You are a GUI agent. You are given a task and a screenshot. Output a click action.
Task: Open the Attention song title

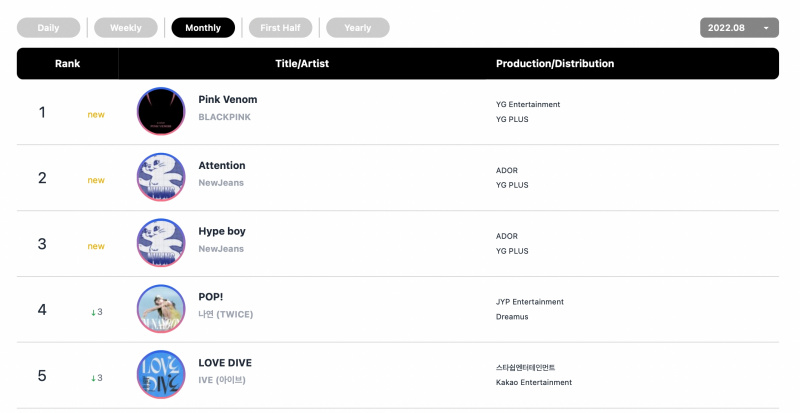(222, 165)
